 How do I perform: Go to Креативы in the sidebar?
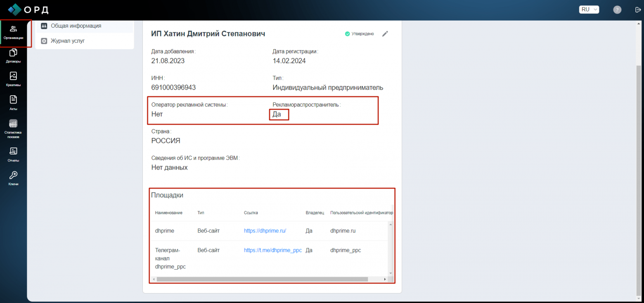point(13,79)
